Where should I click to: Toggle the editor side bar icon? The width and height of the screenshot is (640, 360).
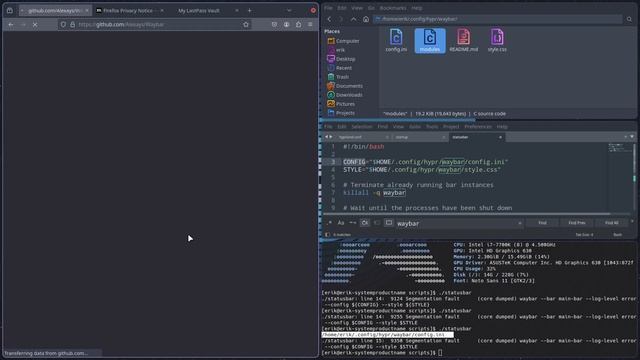pyautogui.click(x=327, y=235)
